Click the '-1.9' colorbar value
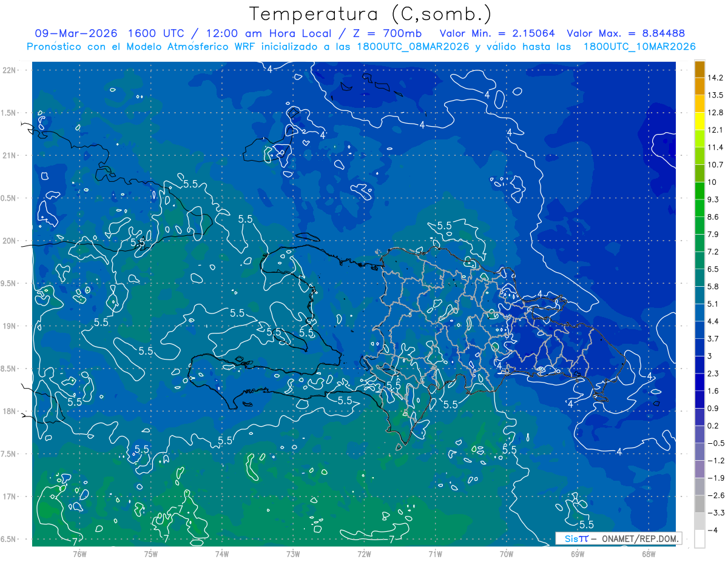 [x=716, y=478]
